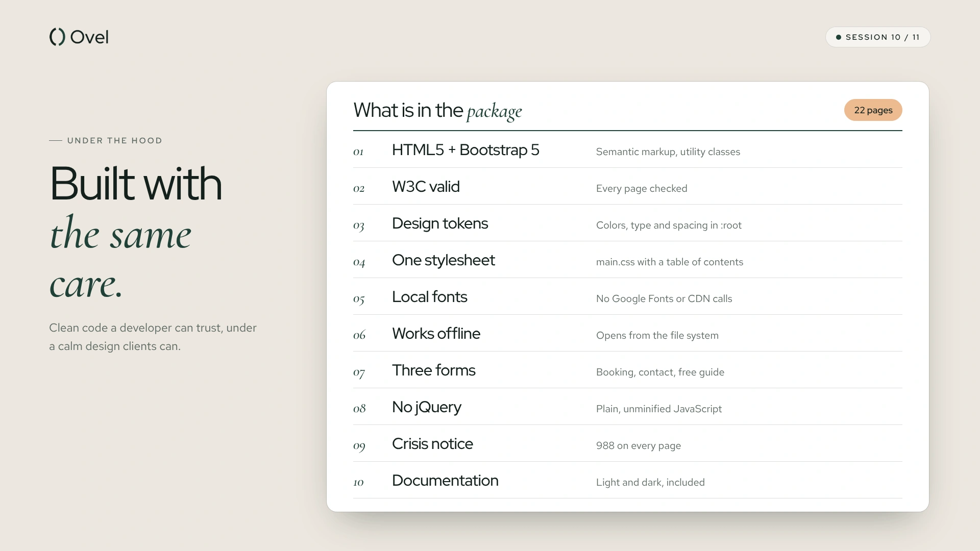Click 'Plain, unminified JavaScript' text

coord(659,409)
